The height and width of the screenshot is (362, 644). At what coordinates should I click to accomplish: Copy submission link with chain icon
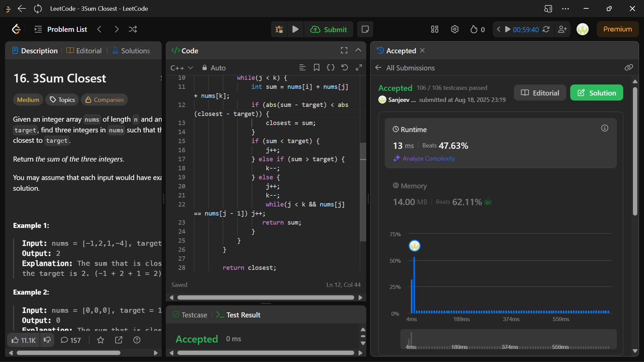(x=629, y=68)
